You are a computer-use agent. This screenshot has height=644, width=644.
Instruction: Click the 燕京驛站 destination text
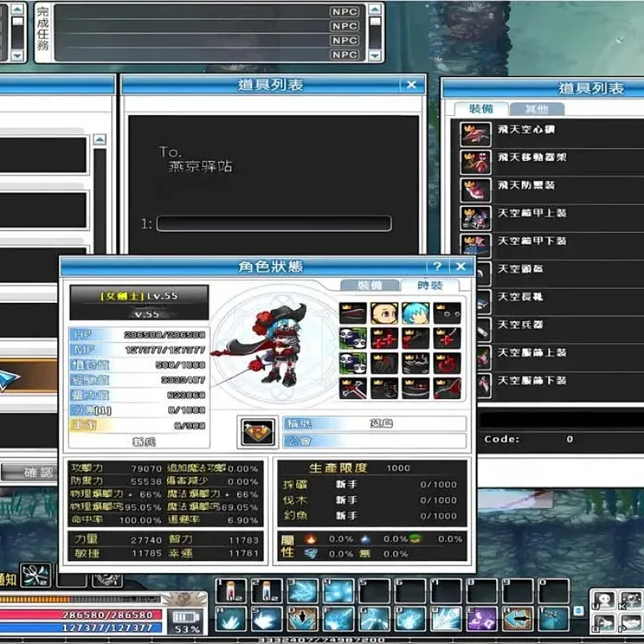point(200,167)
